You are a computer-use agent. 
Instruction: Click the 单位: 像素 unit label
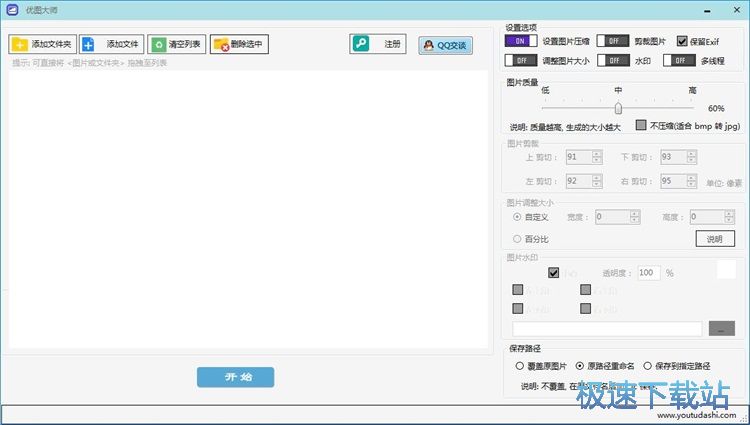[x=724, y=183]
